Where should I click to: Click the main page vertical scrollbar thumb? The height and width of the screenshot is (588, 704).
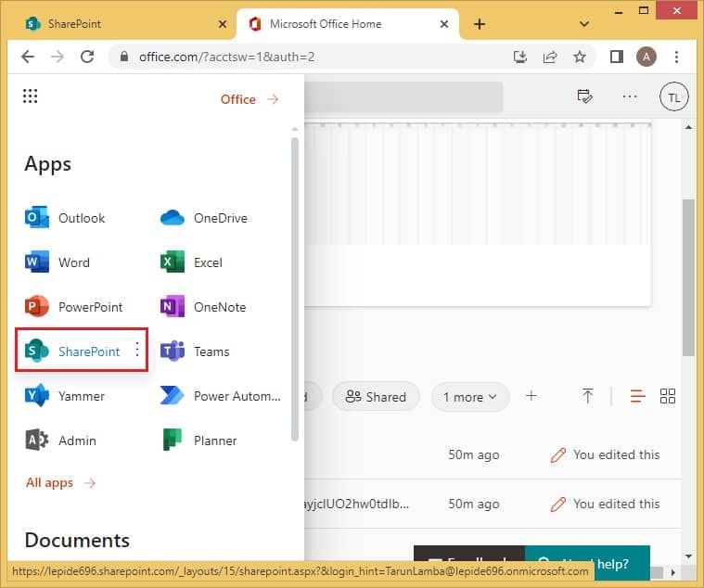click(x=688, y=277)
